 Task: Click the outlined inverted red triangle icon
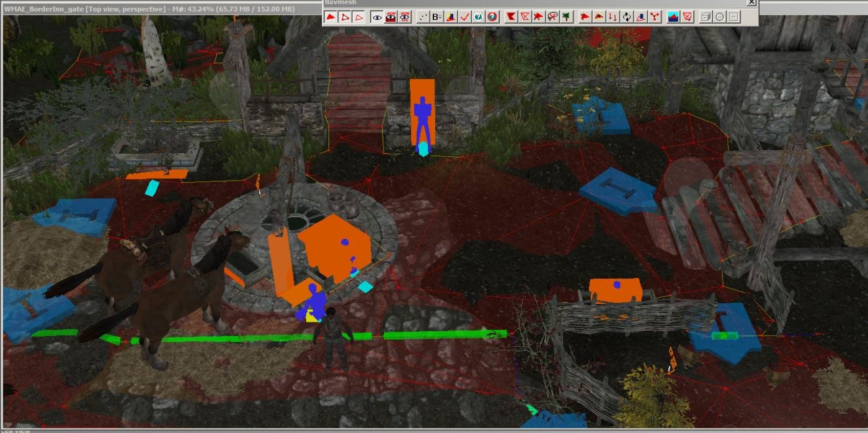525,17
